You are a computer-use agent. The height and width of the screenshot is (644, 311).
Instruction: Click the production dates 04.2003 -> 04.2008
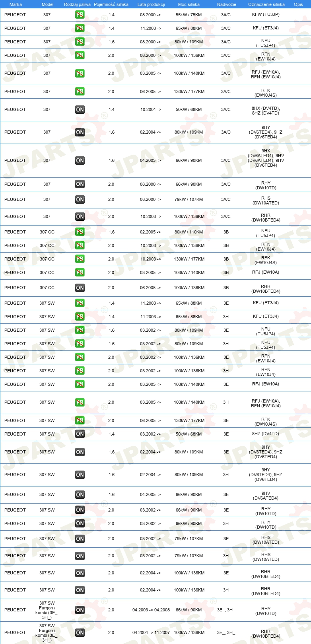[151, 610]
